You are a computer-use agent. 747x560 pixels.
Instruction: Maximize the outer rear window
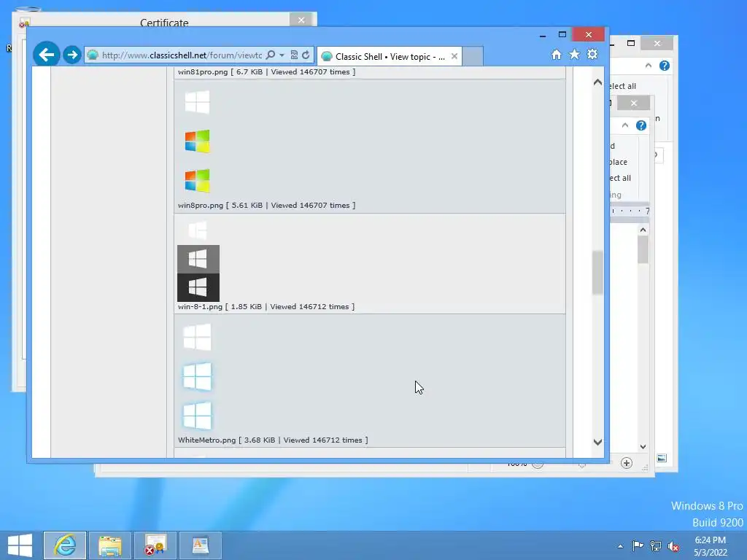click(x=631, y=43)
